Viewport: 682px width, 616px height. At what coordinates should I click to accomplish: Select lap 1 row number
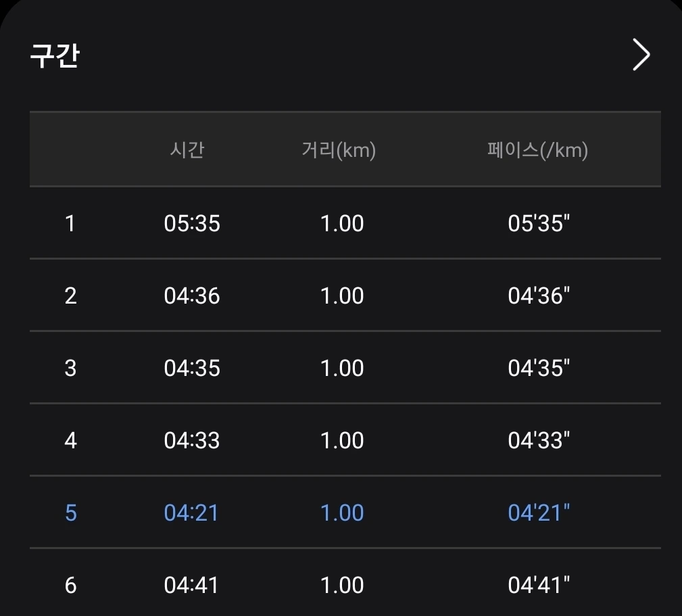point(70,223)
